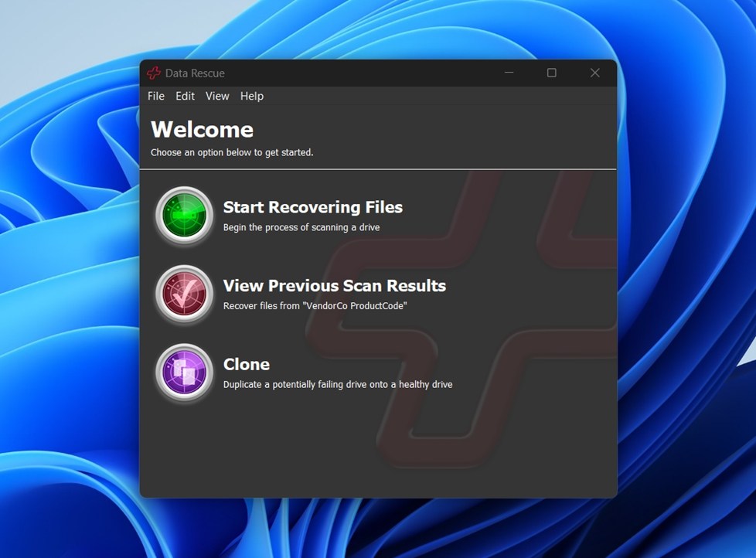Select the purple radar icon for cloning drives
Screen dimensions: 756x558
(x=183, y=373)
